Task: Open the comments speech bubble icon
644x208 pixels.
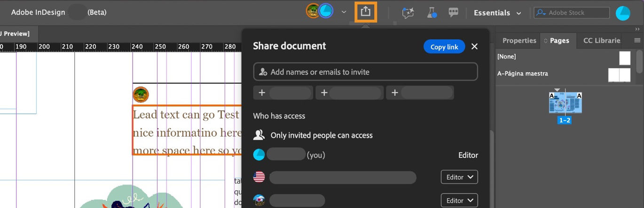Action: pyautogui.click(x=453, y=13)
